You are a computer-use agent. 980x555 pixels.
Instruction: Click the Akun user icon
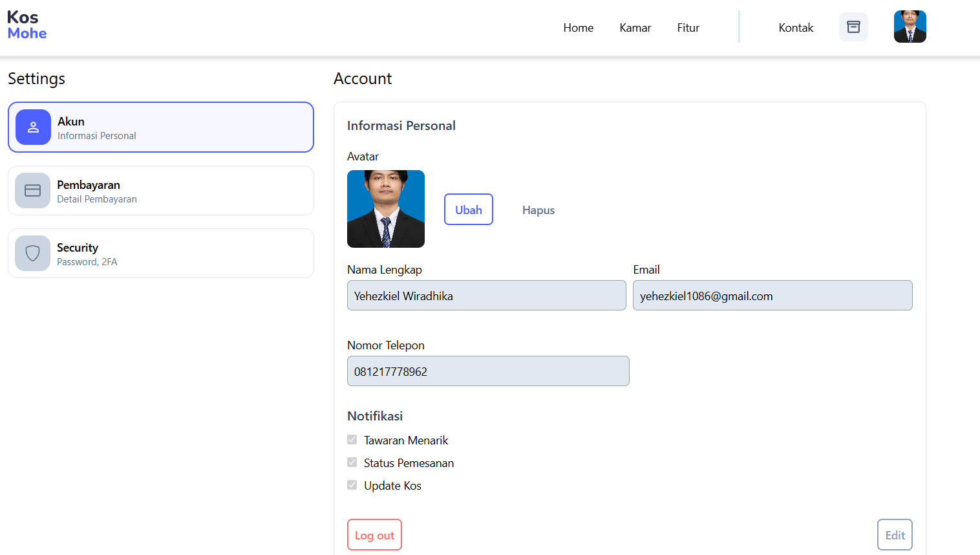[x=33, y=127]
